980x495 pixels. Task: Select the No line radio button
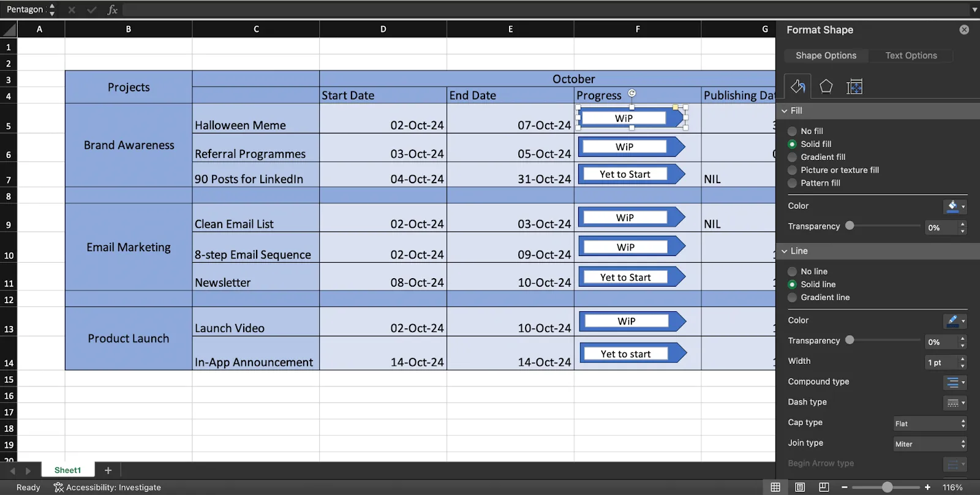(x=792, y=271)
